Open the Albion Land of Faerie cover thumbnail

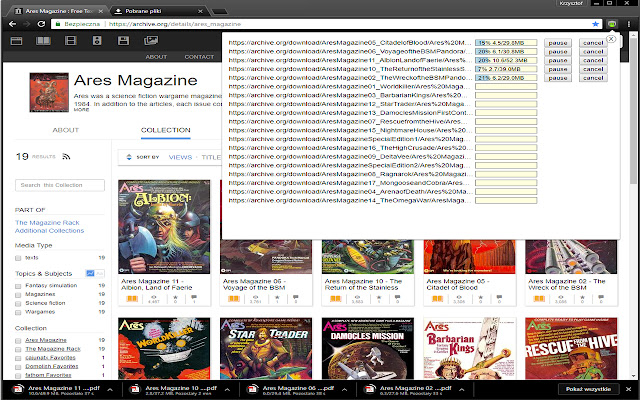pyautogui.click(x=164, y=227)
